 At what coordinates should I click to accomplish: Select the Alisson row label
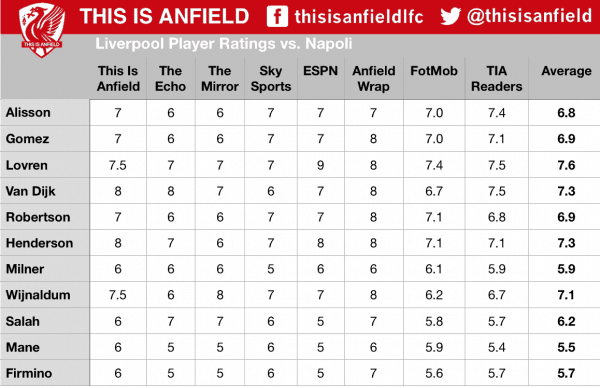click(x=28, y=112)
